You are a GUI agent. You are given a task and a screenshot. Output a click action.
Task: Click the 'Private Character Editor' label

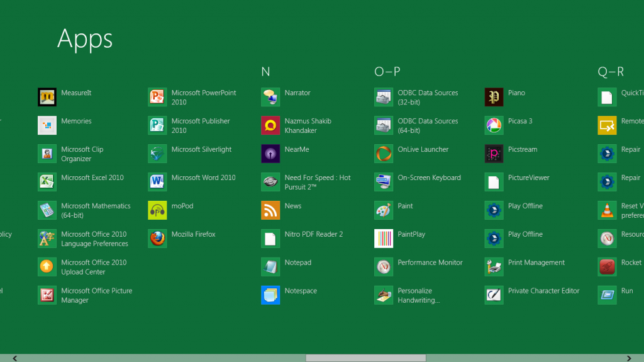[x=544, y=291]
